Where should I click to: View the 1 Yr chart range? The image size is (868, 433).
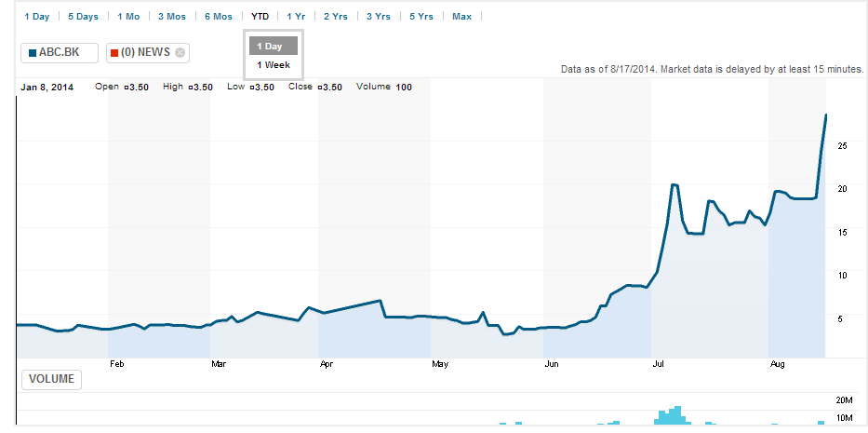pos(296,17)
